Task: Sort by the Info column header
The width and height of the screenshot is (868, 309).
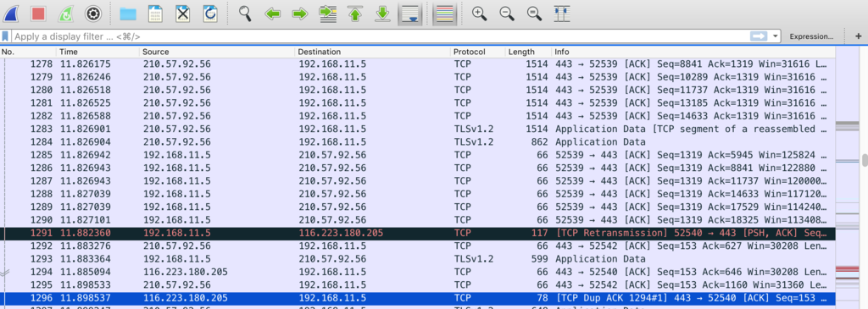Action: tap(693, 52)
